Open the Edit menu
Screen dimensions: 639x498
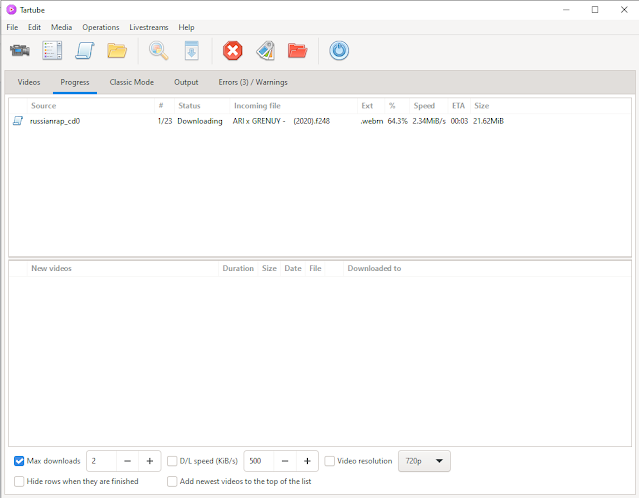click(34, 27)
